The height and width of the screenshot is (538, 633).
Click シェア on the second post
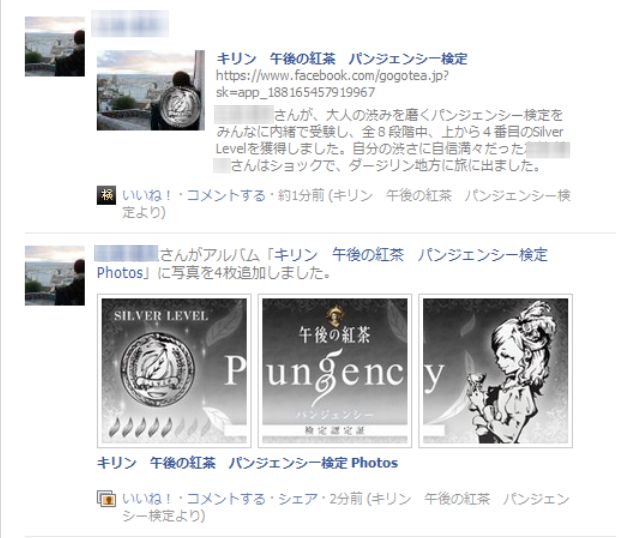298,499
